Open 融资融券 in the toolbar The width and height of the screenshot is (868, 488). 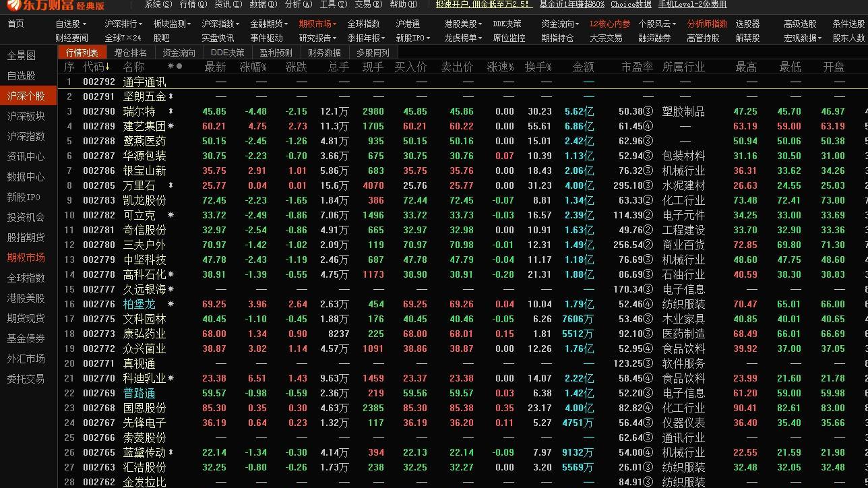tap(654, 38)
